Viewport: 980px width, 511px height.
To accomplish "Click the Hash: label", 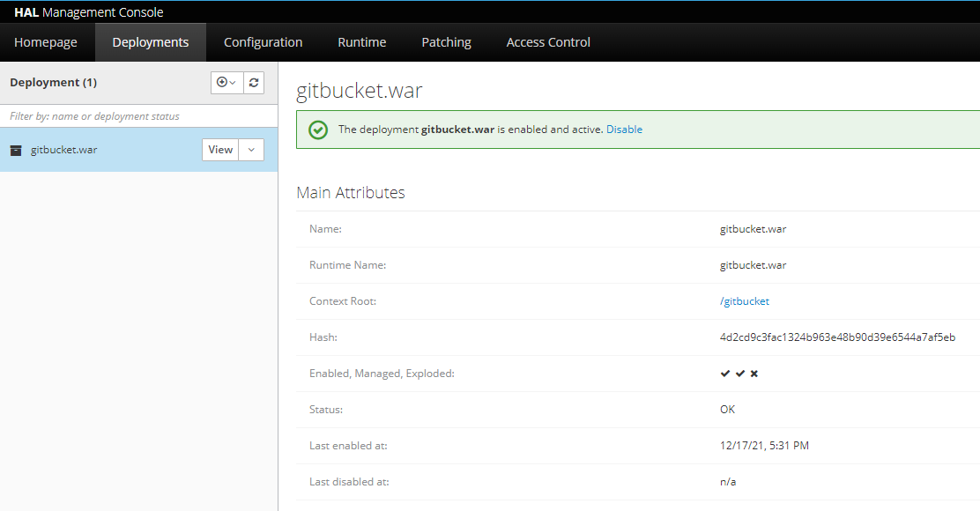I will tap(323, 337).
